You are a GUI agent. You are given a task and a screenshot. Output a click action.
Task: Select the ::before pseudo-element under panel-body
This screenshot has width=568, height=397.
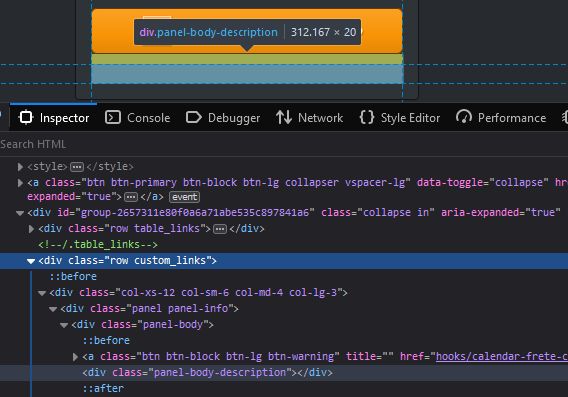pos(106,340)
